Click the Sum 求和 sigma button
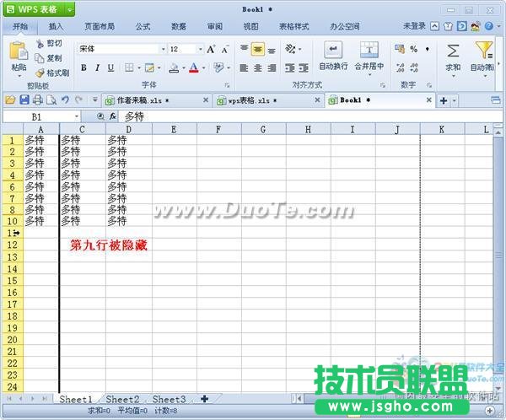506x420 pixels. point(453,51)
